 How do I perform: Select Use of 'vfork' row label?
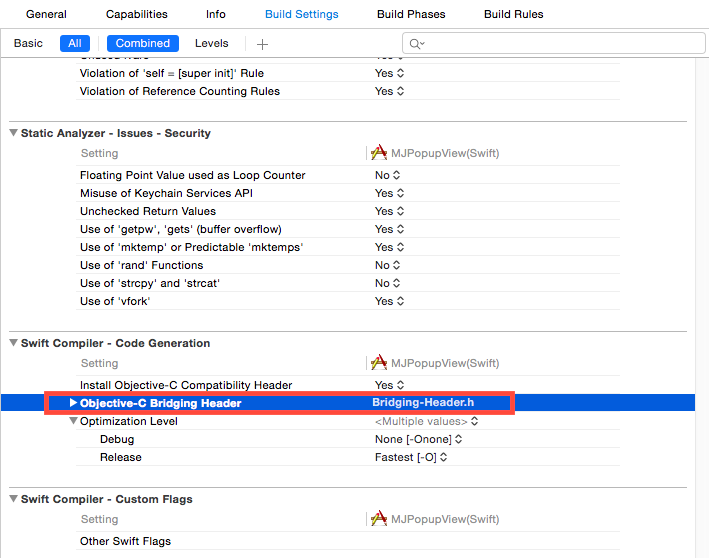pyautogui.click(x=115, y=302)
